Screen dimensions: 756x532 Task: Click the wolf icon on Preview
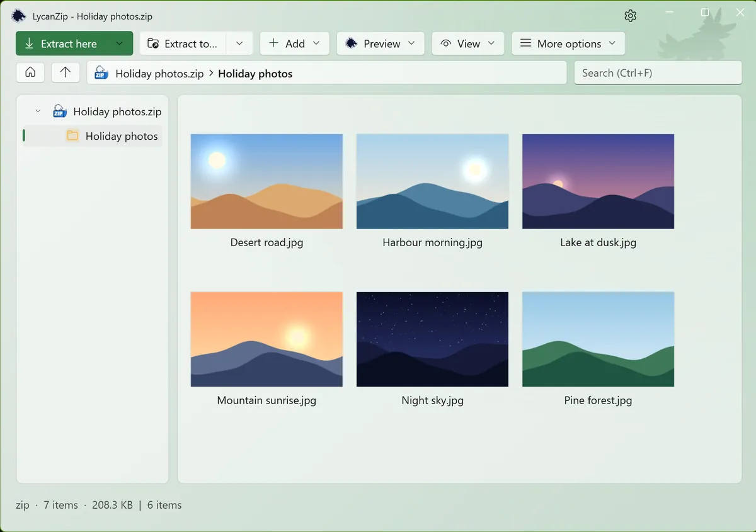coord(352,43)
